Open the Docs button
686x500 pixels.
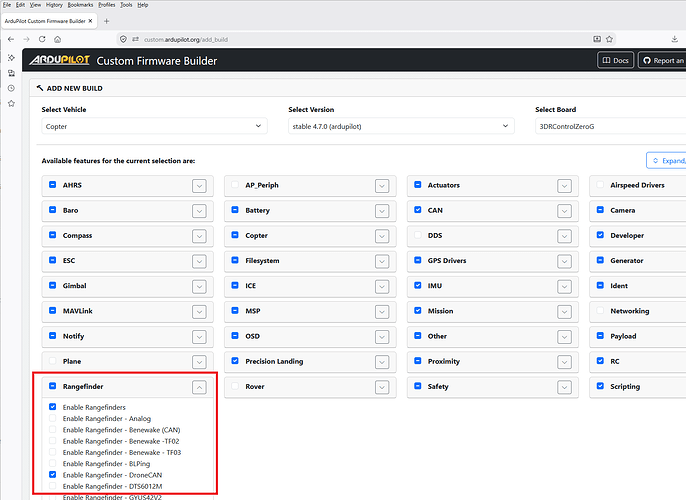[x=616, y=60]
